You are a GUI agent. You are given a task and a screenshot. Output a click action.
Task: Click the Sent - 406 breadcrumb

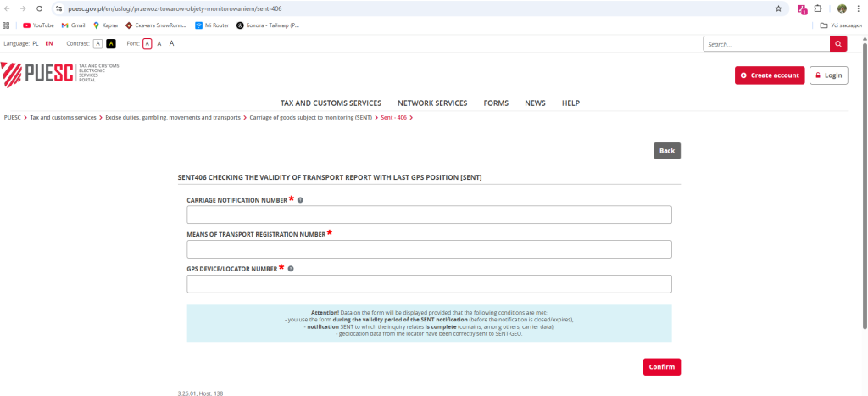394,117
